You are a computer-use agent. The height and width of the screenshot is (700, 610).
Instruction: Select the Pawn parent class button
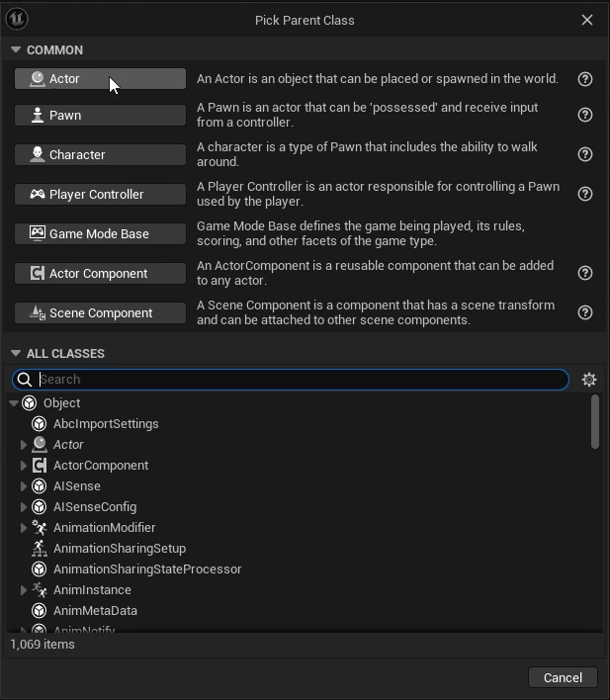(100, 115)
